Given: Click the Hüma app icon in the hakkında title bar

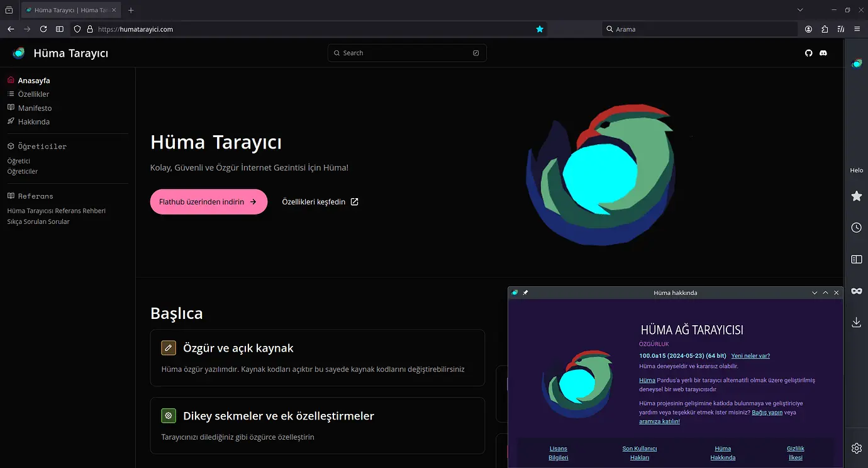Looking at the screenshot, I should (x=515, y=292).
